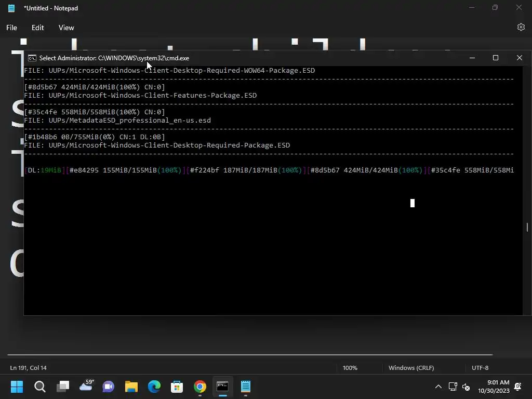
Task: Click the console vertical scrollbar thumb
Action: coord(527,228)
